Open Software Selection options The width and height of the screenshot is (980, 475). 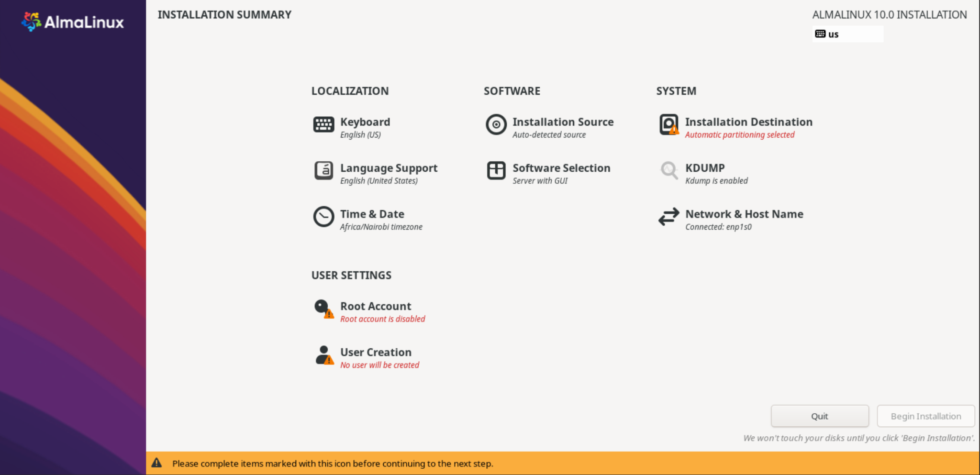pos(561,168)
